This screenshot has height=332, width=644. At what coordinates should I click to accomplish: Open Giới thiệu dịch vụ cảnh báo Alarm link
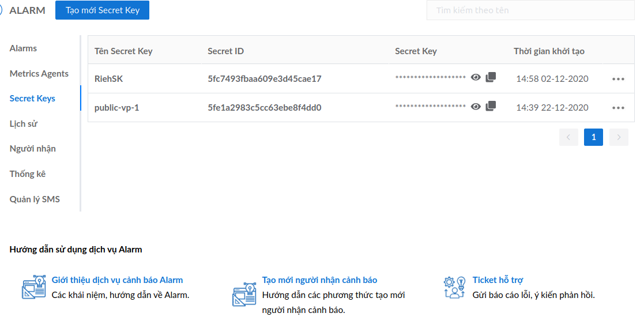[x=117, y=280]
